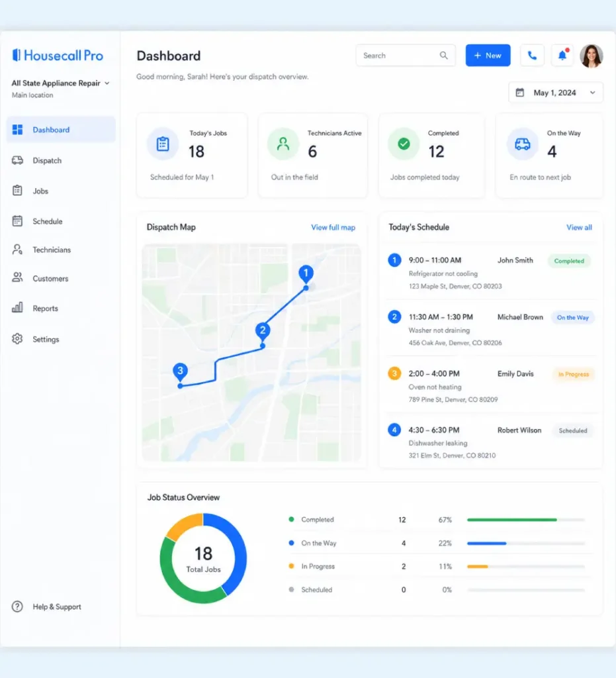Click the On the Way legend row label

tap(319, 543)
